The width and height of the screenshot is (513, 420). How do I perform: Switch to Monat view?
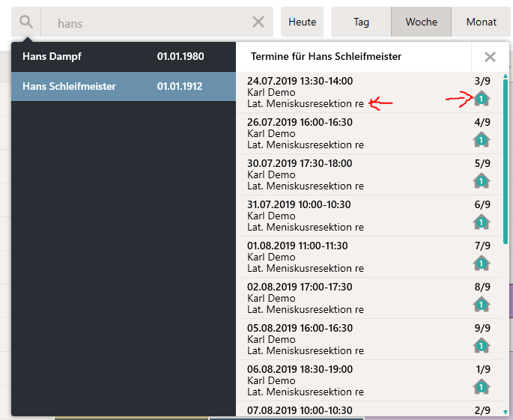point(482,22)
